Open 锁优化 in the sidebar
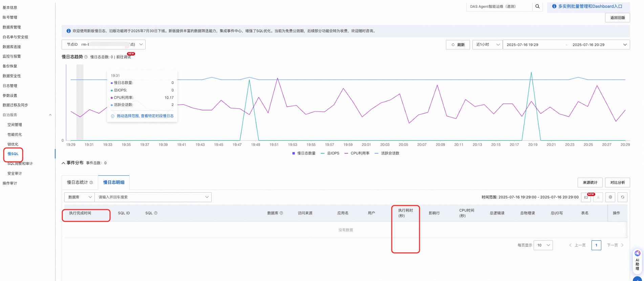The height and width of the screenshot is (281, 644). 13,144
